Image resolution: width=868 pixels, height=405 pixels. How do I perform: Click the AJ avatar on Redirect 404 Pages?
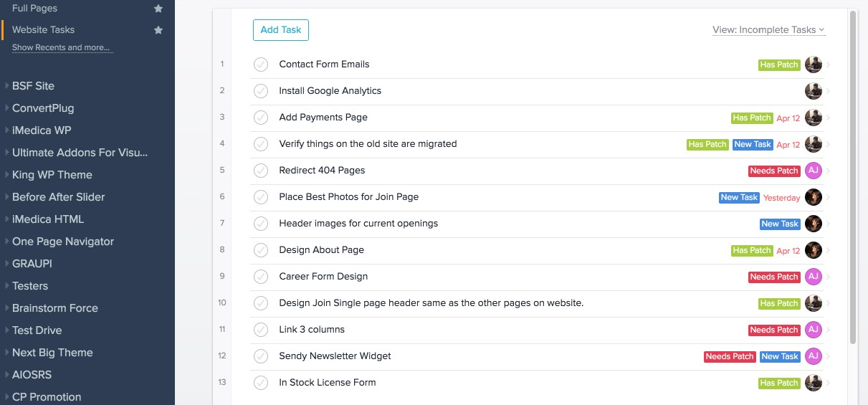[x=813, y=171]
